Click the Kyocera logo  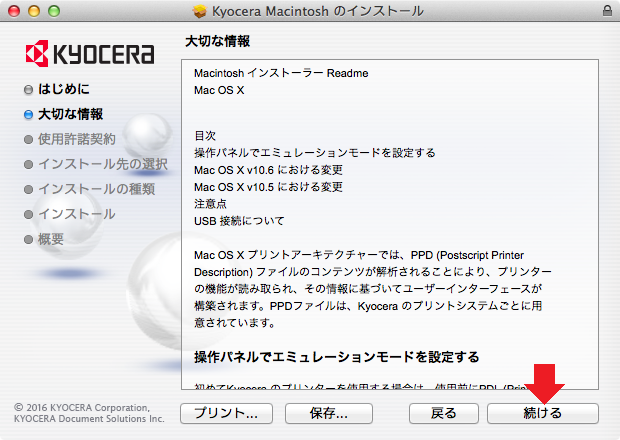coord(90,53)
